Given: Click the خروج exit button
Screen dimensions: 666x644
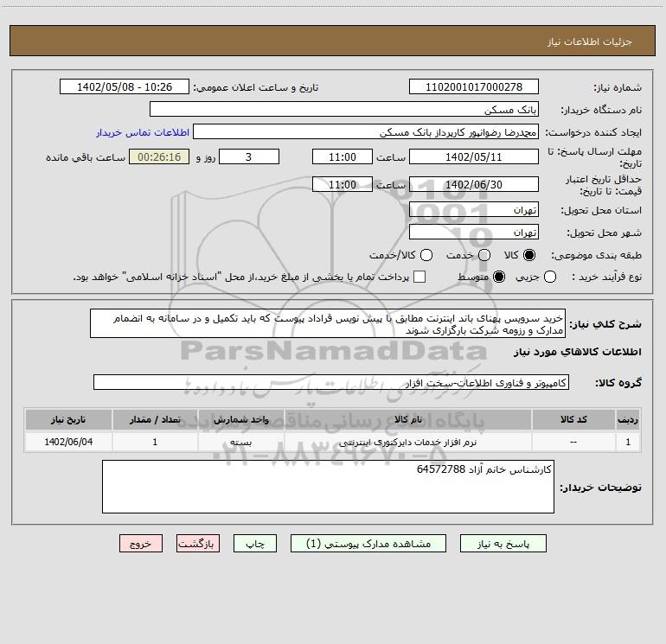Looking at the screenshot, I should pyautogui.click(x=141, y=544).
